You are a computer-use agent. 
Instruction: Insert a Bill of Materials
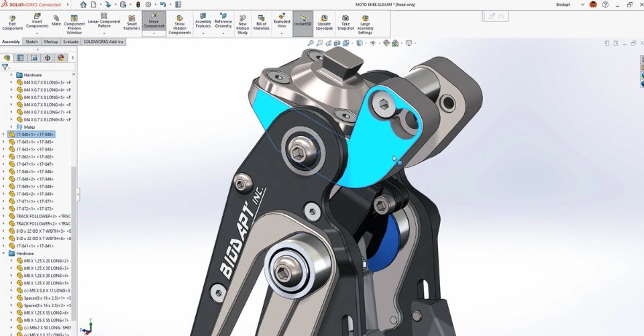261,23
